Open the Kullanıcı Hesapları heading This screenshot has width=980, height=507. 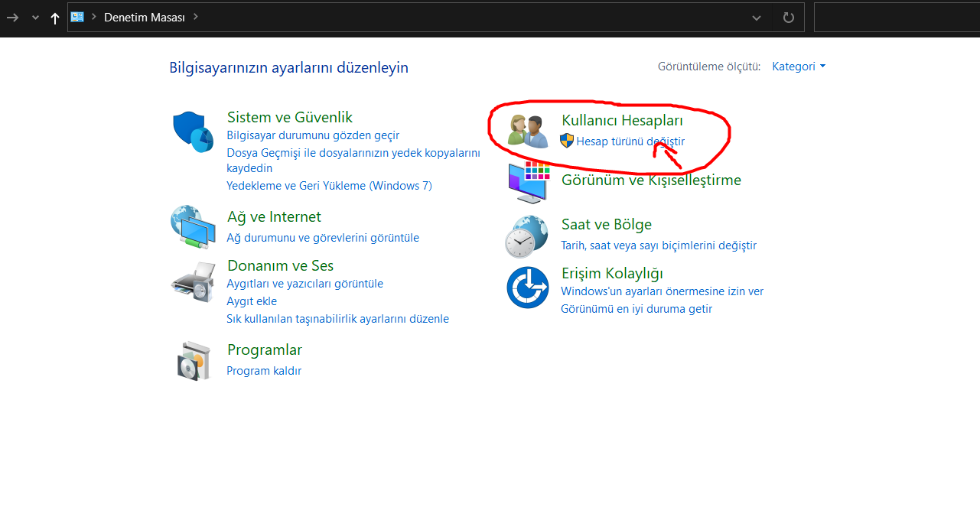622,120
